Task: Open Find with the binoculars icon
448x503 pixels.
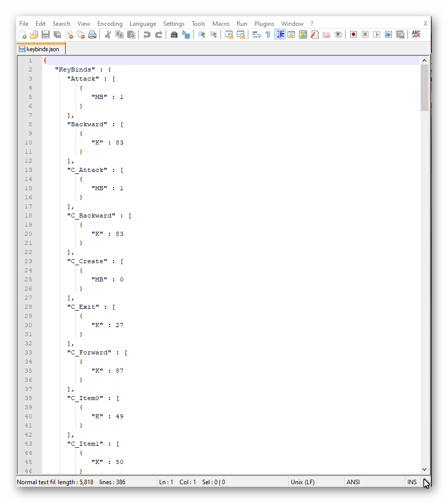Action: point(174,34)
